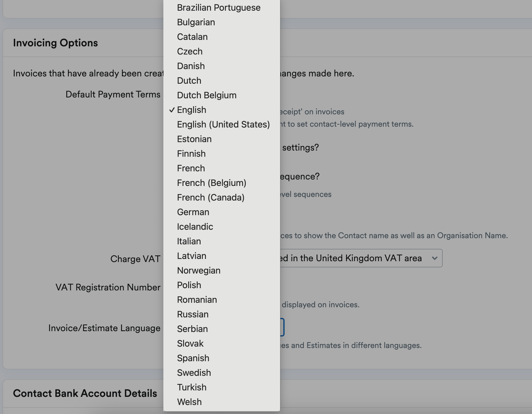Choose Bulgarian in the dropdown list
532x414 pixels.
tap(222, 22)
